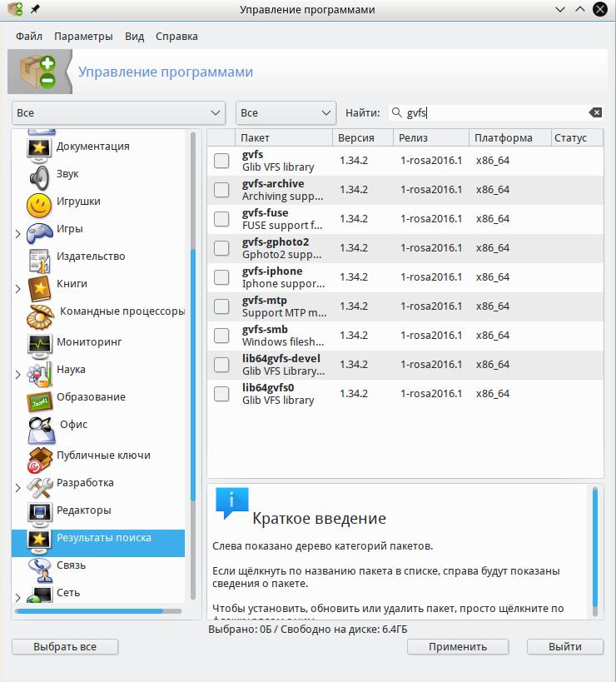Click the Выбрать все button

coord(65,647)
